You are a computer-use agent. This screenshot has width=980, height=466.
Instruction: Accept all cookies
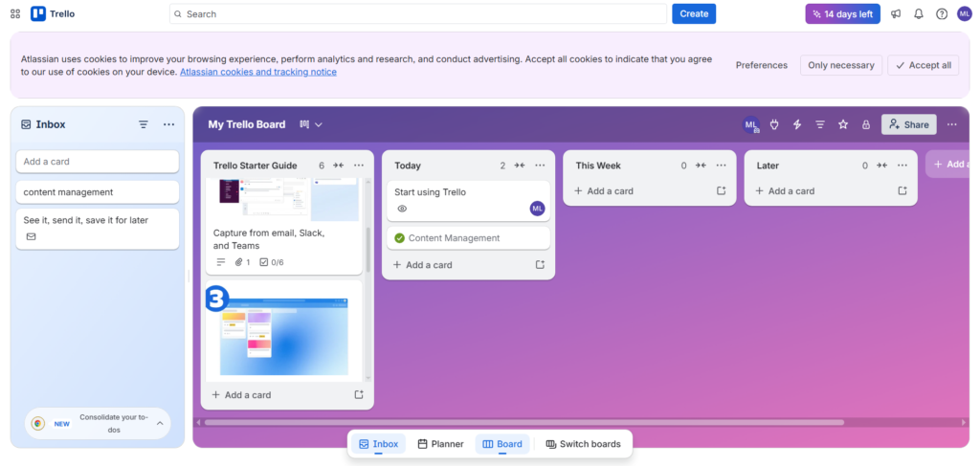(924, 65)
